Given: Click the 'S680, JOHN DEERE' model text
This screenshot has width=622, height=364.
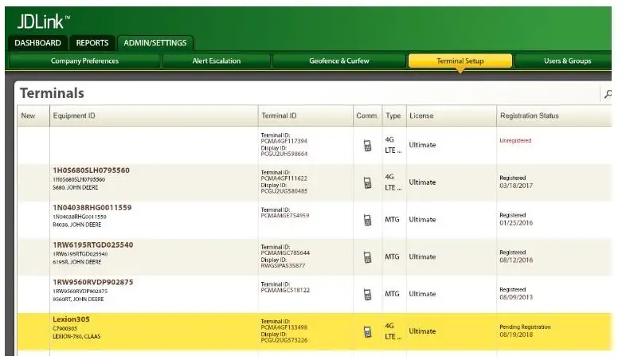Looking at the screenshot, I should click(76, 187).
